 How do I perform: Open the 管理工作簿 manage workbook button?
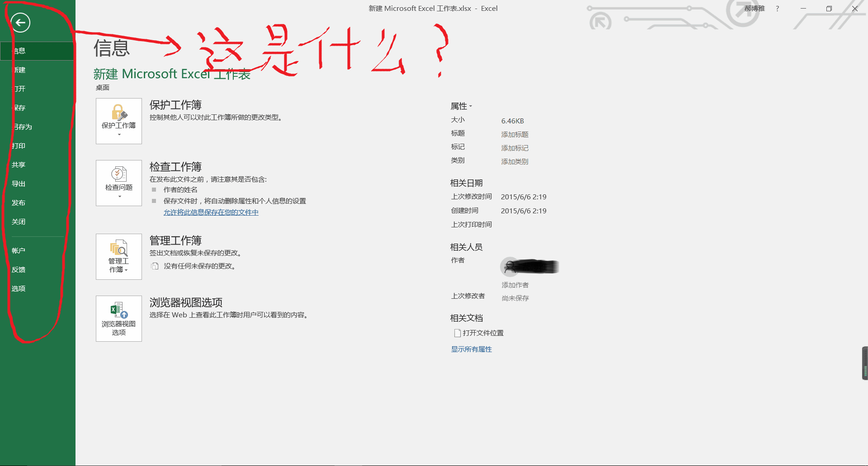click(119, 257)
